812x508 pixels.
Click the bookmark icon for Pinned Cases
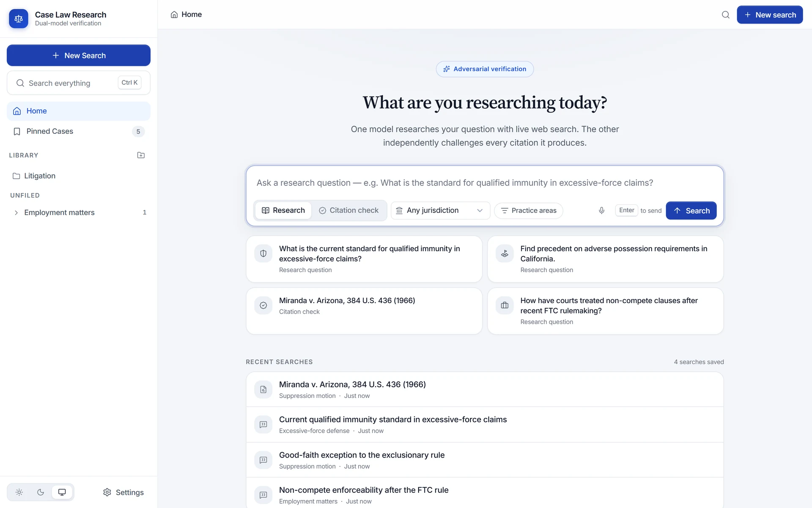click(x=17, y=132)
